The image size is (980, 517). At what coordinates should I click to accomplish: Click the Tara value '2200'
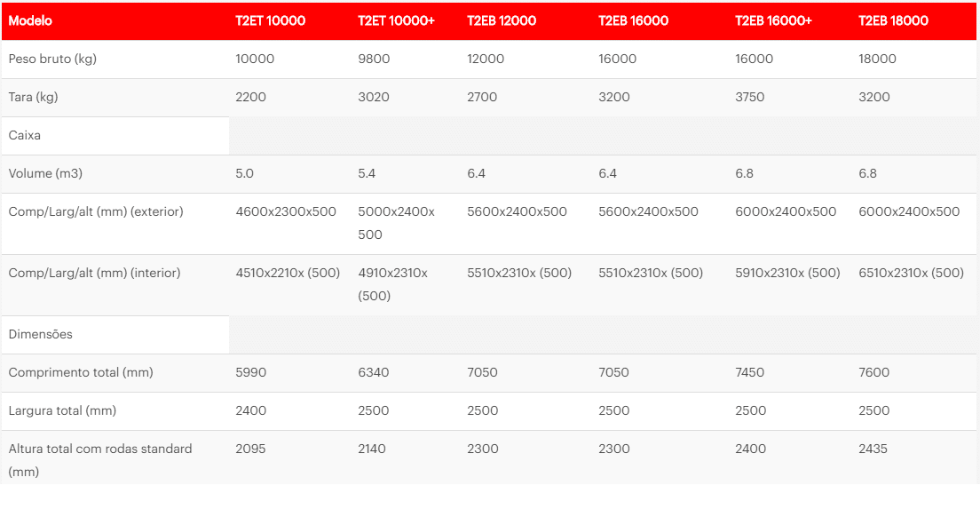(x=250, y=97)
